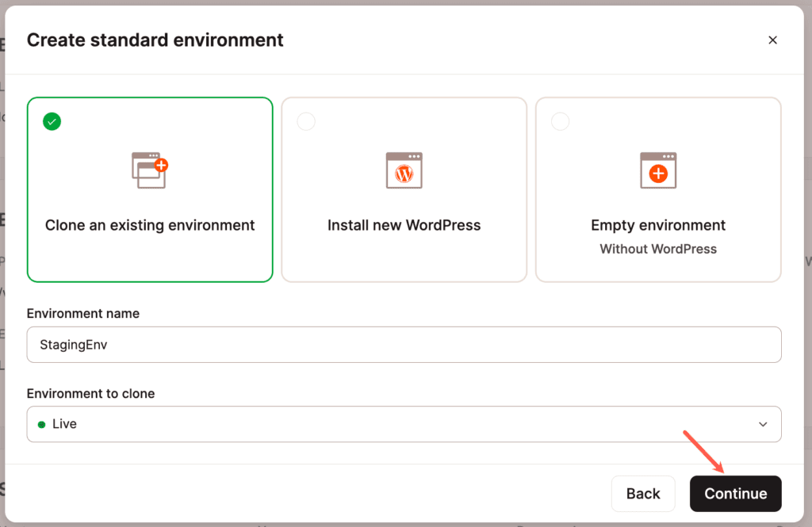This screenshot has width=812, height=527.
Task: Click the empty environment plus icon
Action: click(658, 170)
